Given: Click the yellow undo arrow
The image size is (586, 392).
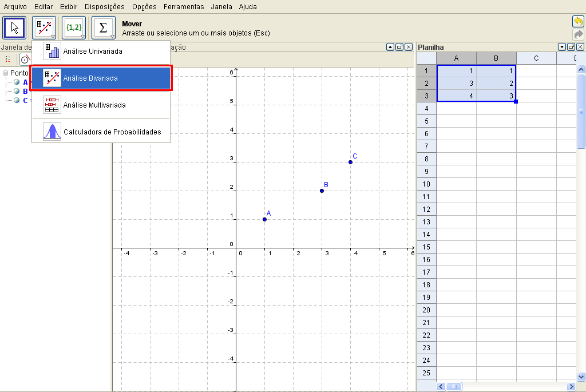Looking at the screenshot, I should point(578,22).
